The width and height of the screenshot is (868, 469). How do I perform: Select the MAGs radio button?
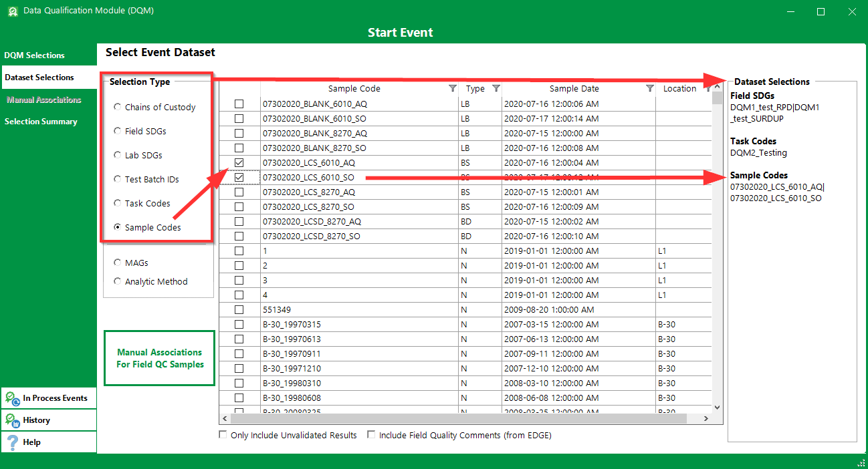pos(117,263)
